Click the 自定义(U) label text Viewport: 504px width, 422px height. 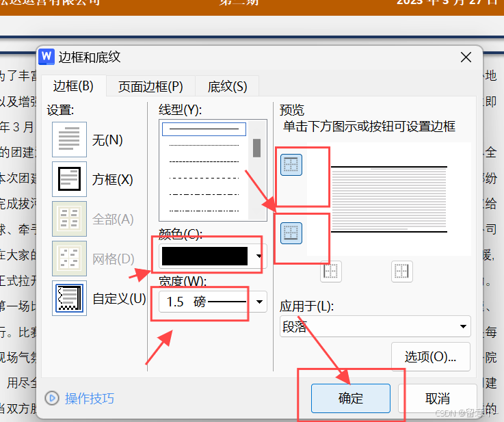coord(119,299)
